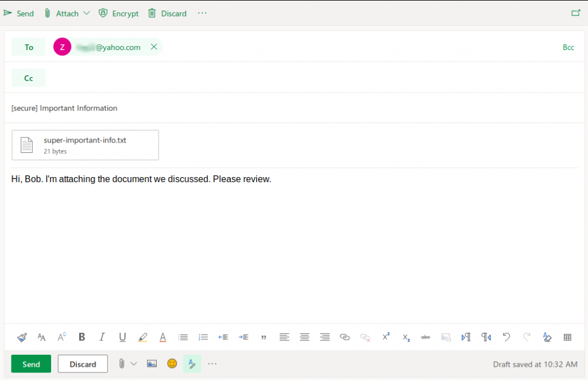Image resolution: width=588 pixels, height=380 pixels.
Task: Open the font size picker
Action: [62, 337]
